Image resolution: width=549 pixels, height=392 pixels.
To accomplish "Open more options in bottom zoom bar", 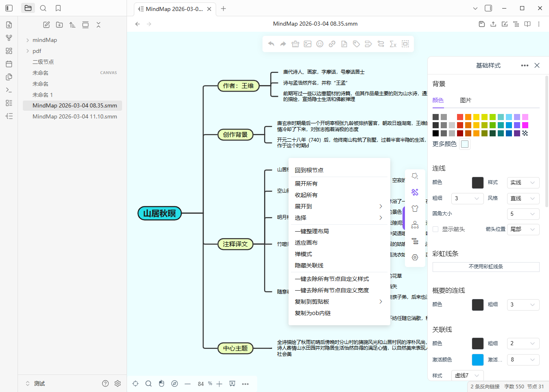I will (245, 384).
